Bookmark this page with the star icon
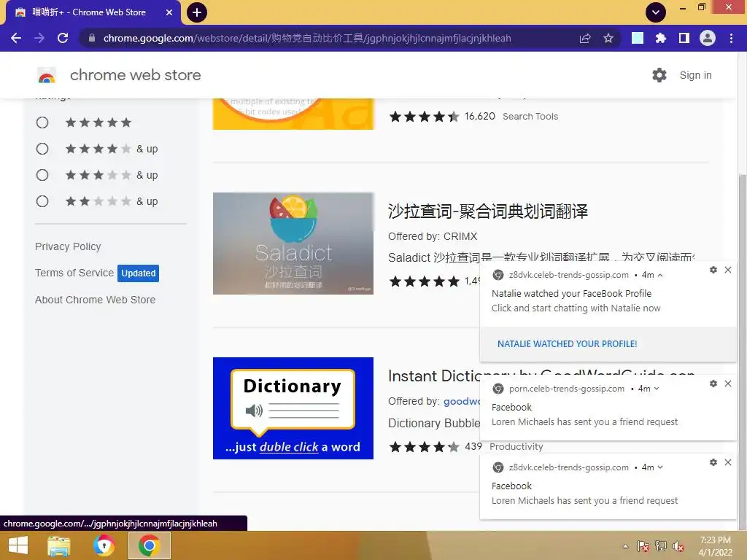The width and height of the screenshot is (747, 560). (x=608, y=38)
